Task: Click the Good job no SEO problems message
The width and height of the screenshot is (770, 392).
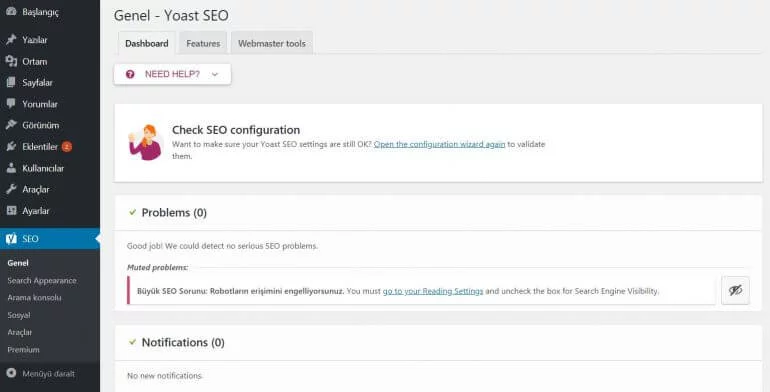Action: (222, 246)
